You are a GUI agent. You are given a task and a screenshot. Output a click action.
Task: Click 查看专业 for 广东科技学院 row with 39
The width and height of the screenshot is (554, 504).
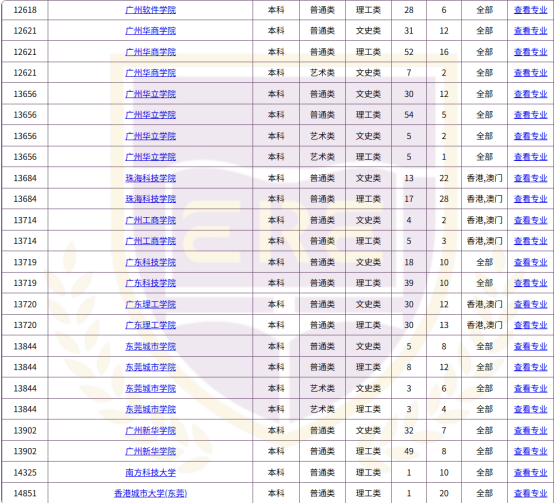[x=530, y=283]
